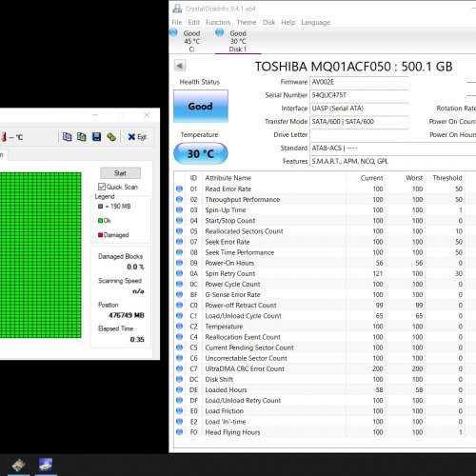Viewport: 476px width, 476px height.
Task: Click the Serial Number field
Action: (359, 95)
